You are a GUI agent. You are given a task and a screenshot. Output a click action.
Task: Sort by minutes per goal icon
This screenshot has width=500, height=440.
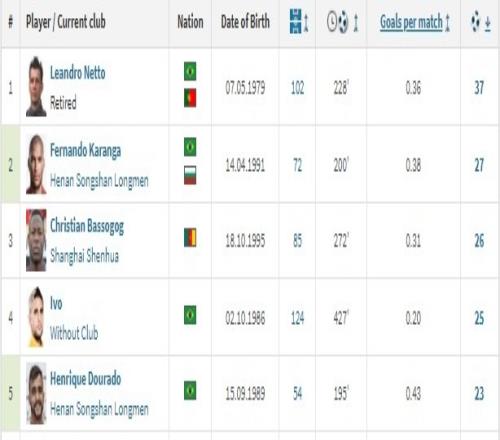pos(337,22)
